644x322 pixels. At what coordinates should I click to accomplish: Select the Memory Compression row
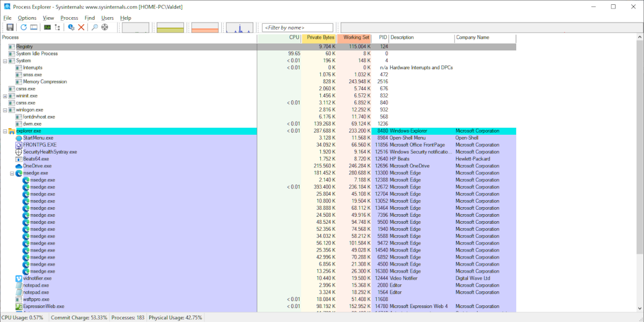tap(258, 82)
